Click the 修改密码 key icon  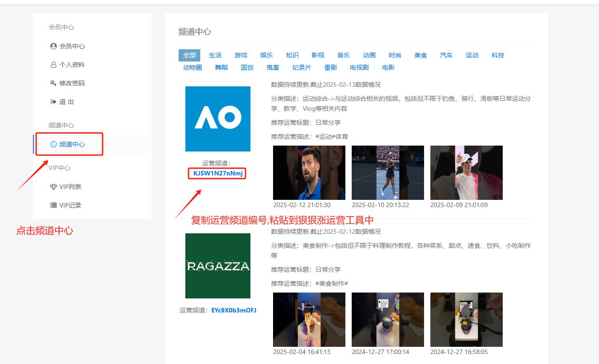pyautogui.click(x=53, y=83)
